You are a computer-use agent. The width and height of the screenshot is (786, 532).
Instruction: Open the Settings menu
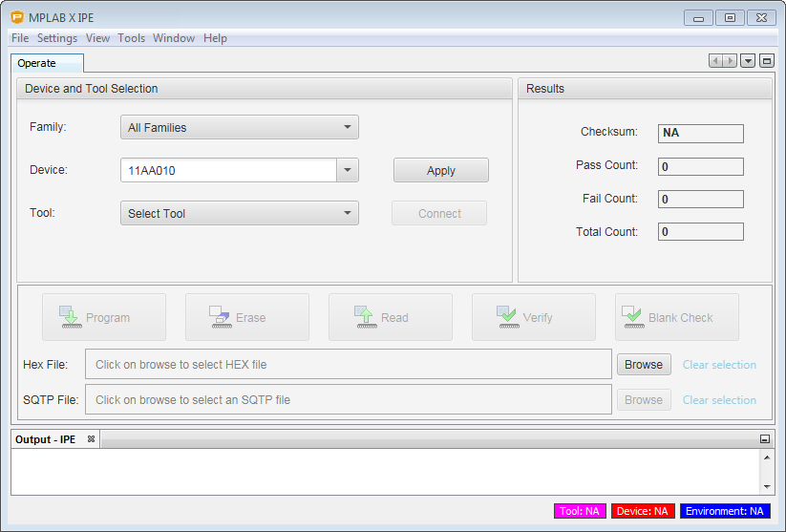coord(57,38)
